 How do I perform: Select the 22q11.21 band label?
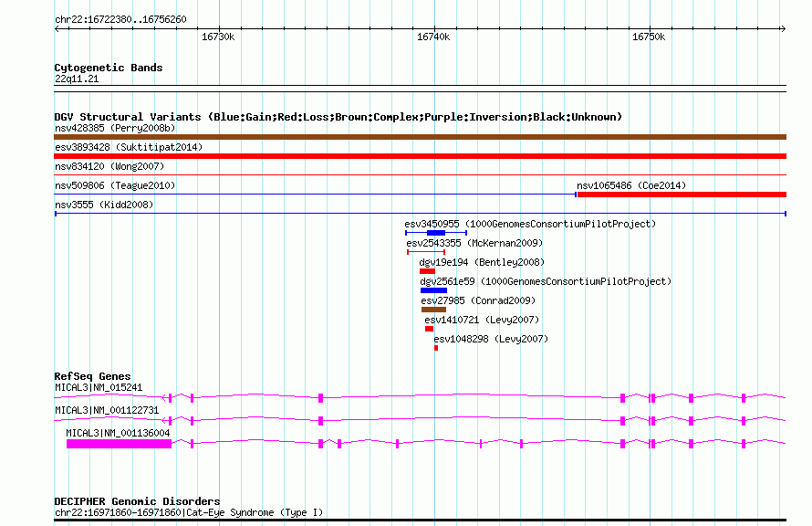pos(77,79)
